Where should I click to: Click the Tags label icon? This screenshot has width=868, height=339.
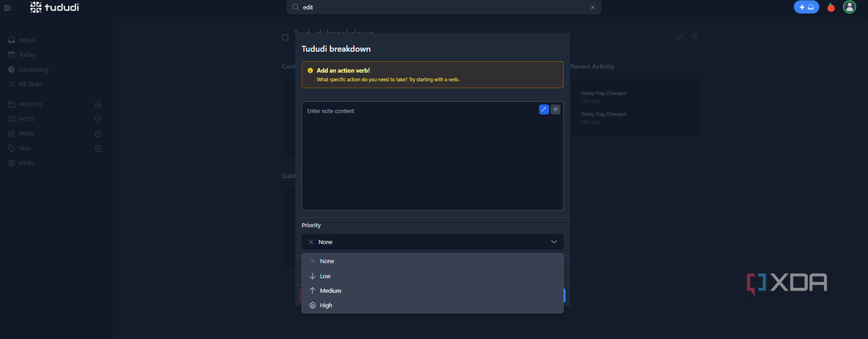[11, 149]
